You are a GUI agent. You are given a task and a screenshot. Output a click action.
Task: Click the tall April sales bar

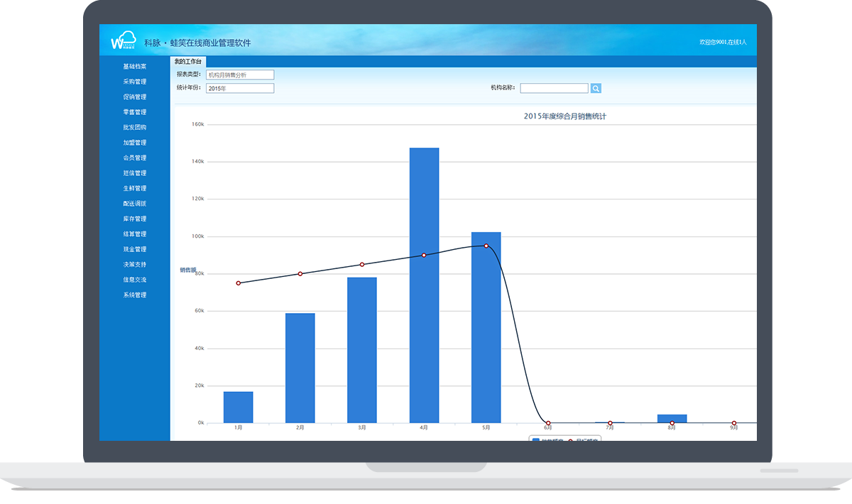(424, 284)
